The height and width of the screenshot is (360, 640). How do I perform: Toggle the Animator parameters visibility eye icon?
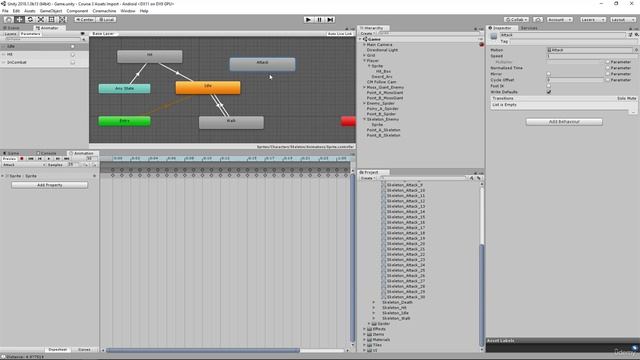[x=82, y=34]
